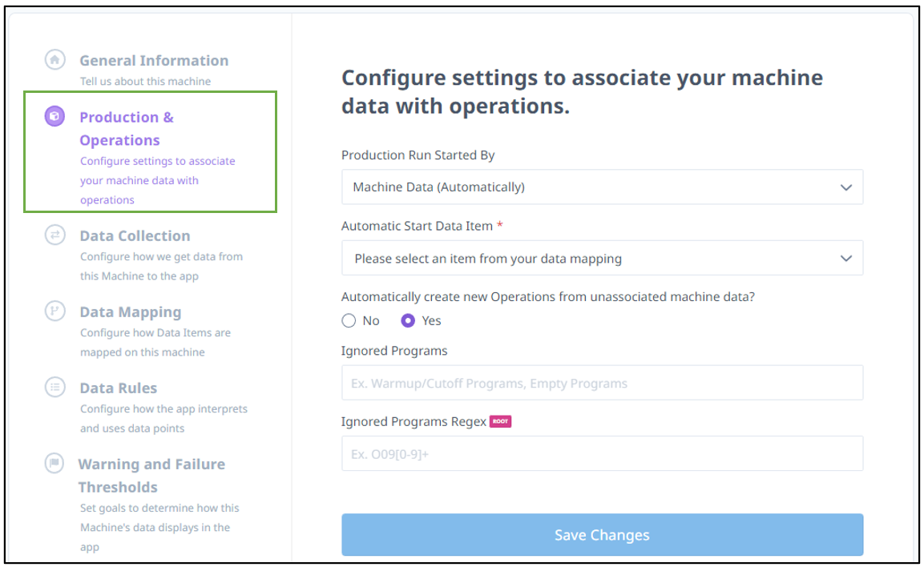Click the chevron on Machine Data (Automatically)
The width and height of the screenshot is (924, 567).
[846, 187]
